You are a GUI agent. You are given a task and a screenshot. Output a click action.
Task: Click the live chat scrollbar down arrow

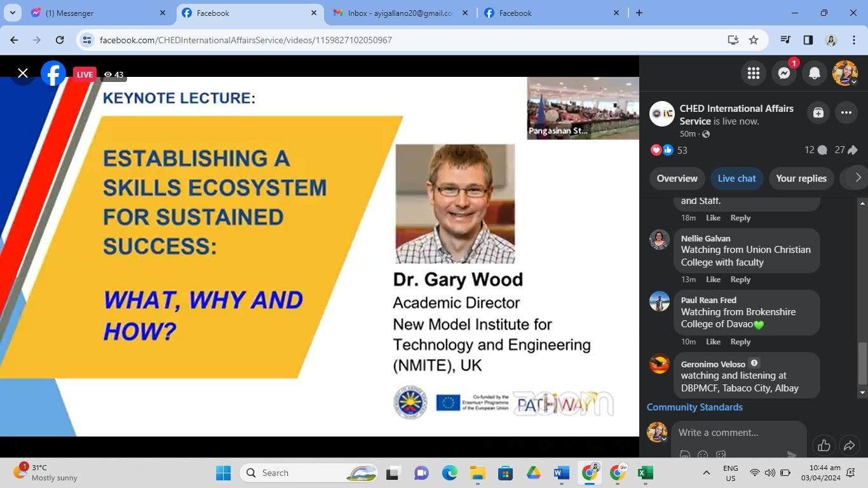[x=862, y=393]
